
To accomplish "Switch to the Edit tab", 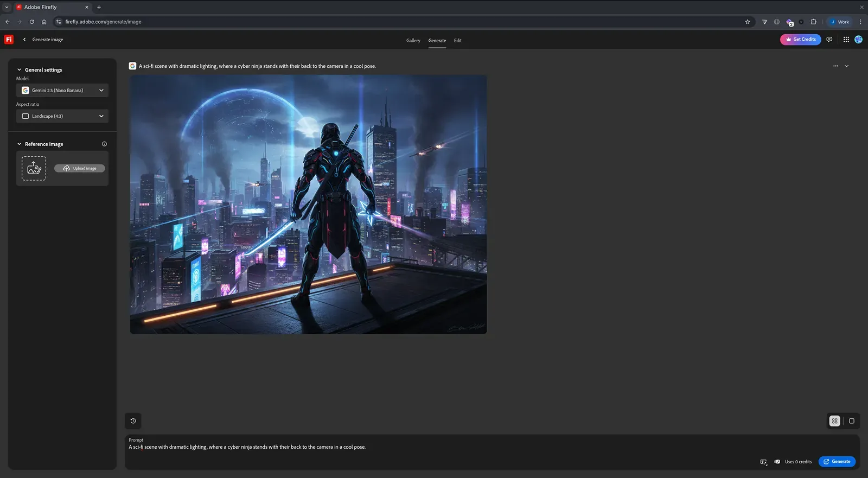I will tap(457, 41).
